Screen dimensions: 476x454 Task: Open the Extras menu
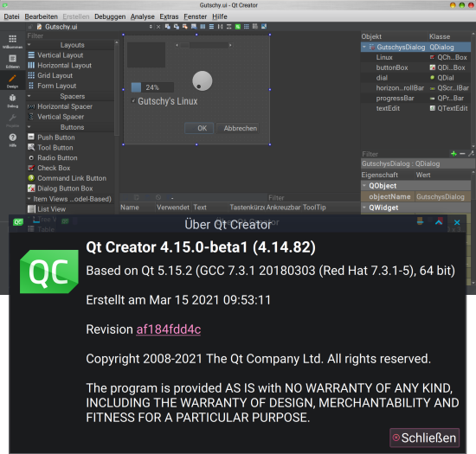click(x=169, y=16)
